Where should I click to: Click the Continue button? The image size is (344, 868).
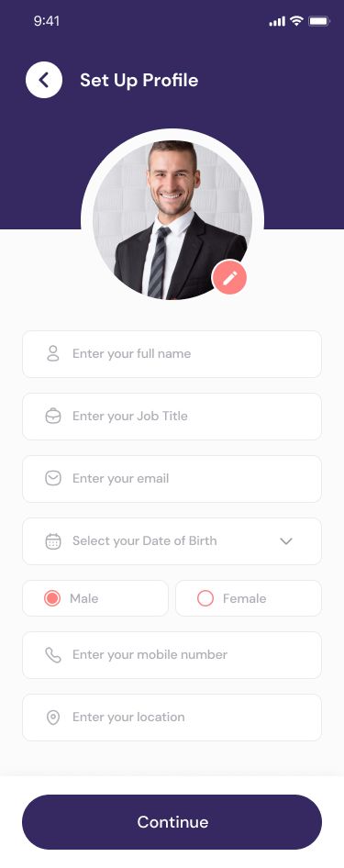[x=172, y=822]
